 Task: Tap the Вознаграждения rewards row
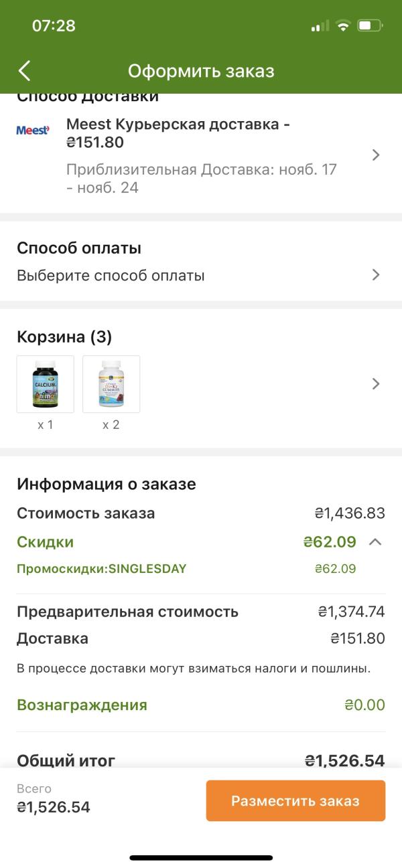click(82, 705)
